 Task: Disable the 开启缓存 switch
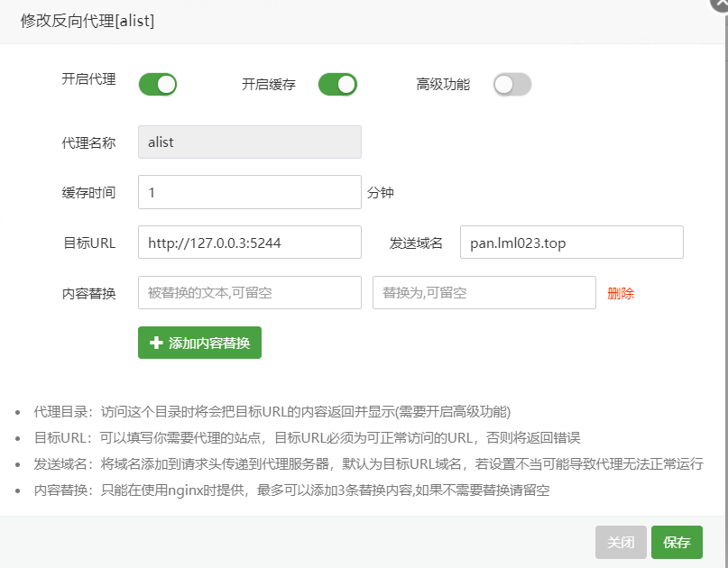tap(337, 85)
